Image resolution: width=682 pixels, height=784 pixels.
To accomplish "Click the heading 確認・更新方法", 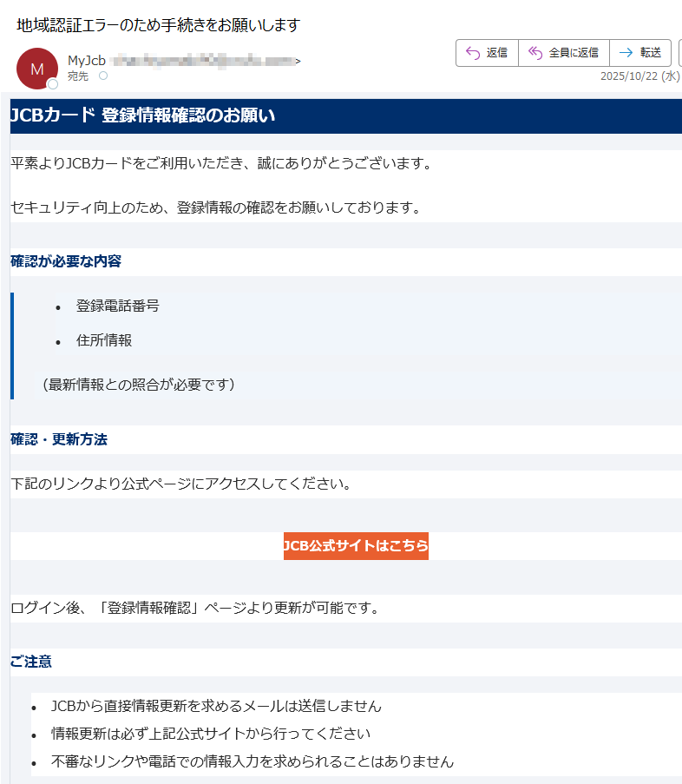I will 59,439.
